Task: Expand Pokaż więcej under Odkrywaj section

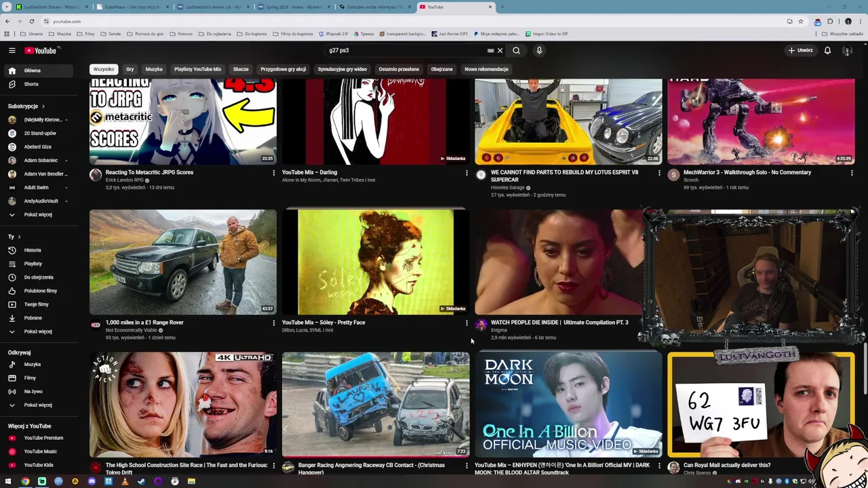Action: [x=39, y=405]
